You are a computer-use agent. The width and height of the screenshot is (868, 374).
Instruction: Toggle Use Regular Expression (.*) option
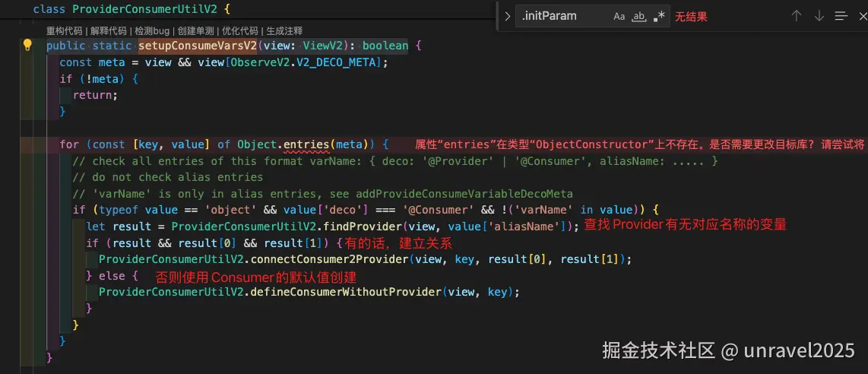(659, 17)
